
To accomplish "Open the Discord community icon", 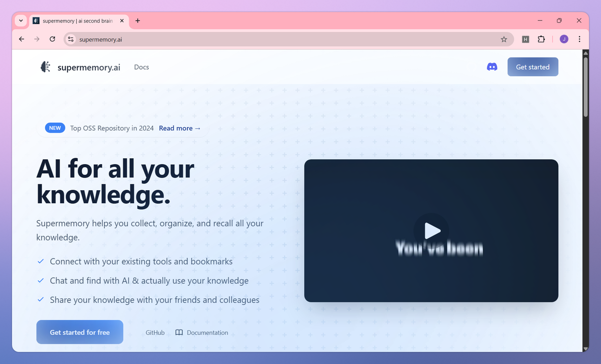I will pos(492,67).
